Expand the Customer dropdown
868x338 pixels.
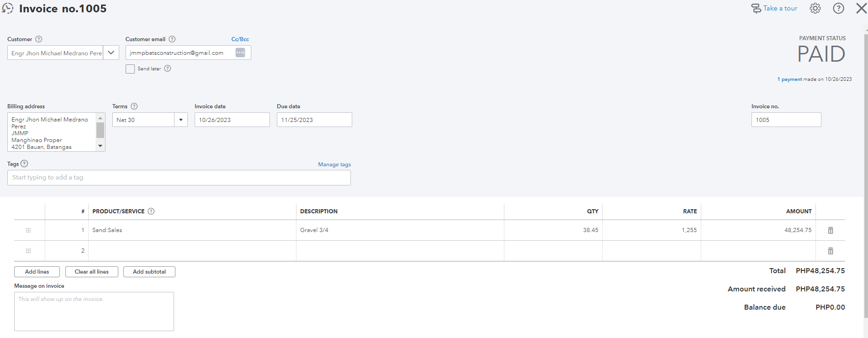tap(111, 53)
